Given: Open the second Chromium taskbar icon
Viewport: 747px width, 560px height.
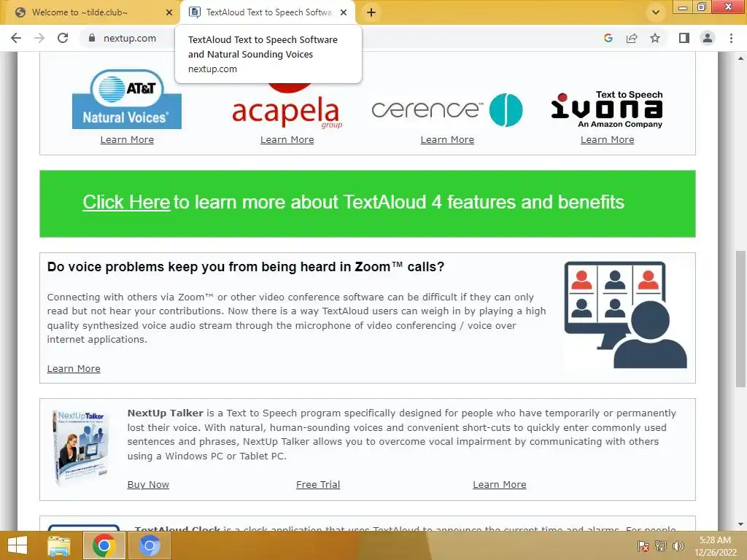Looking at the screenshot, I should point(150,545).
